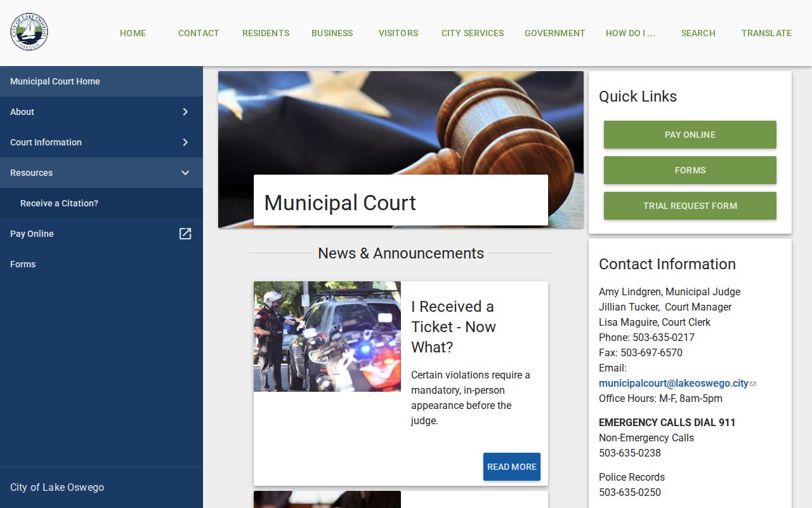Open the HOW DO I... menu
Viewport: 812px width, 508px height.
631,33
